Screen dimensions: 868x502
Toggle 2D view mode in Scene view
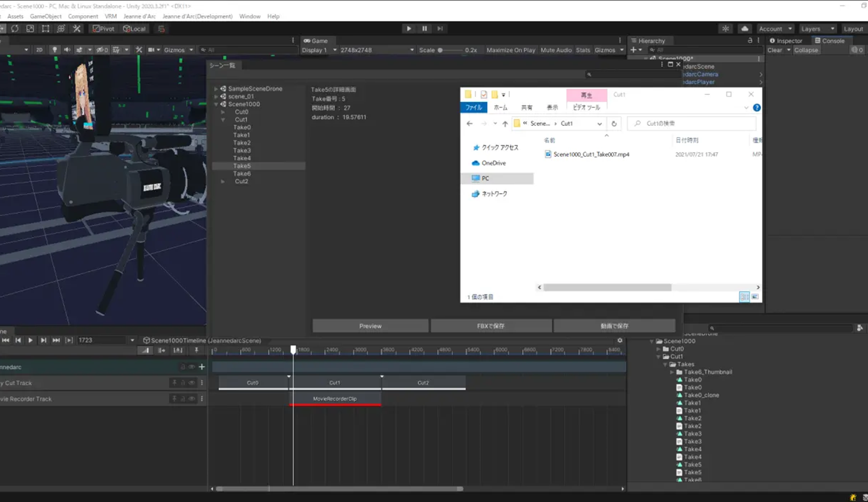39,50
